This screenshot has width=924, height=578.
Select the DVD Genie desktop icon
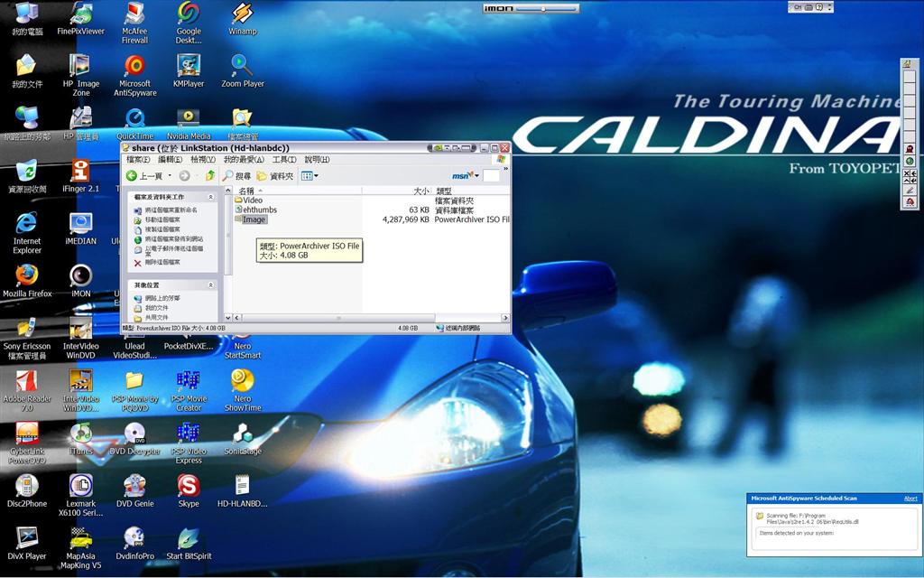tap(134, 491)
